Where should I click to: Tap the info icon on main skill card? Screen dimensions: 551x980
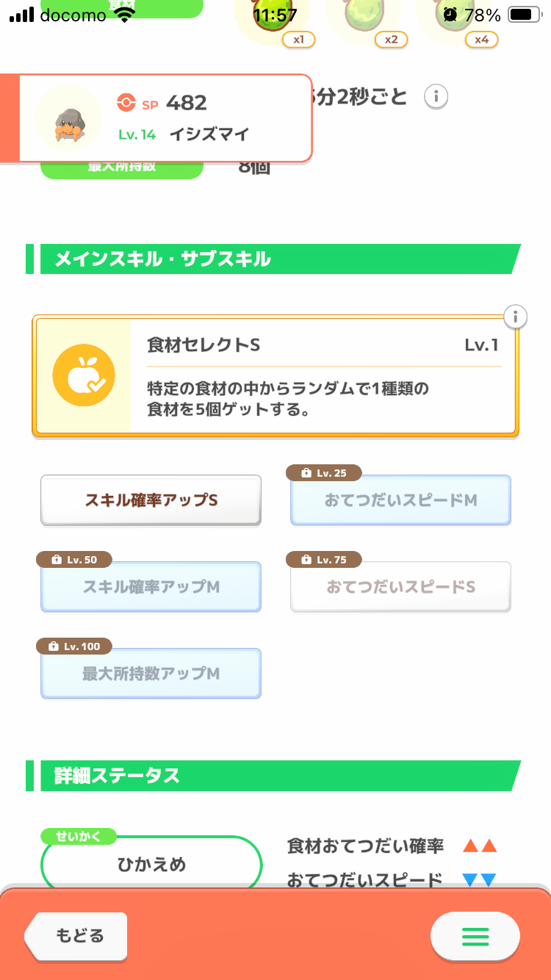tap(516, 317)
